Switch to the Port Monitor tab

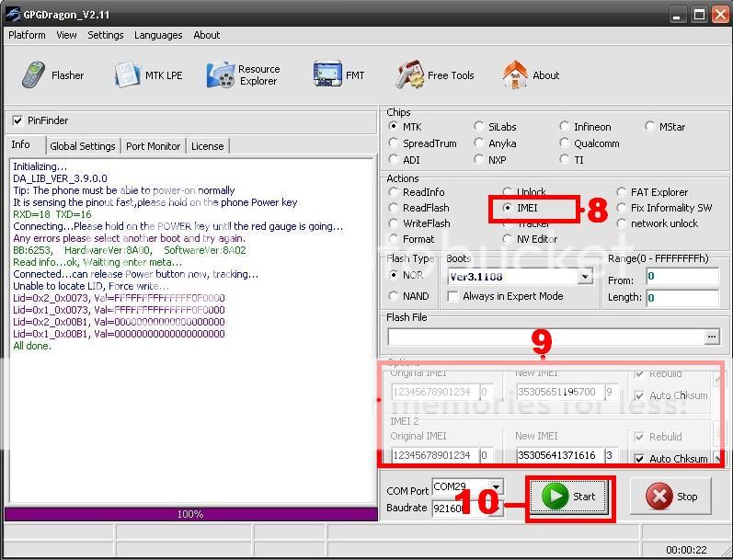[153, 146]
